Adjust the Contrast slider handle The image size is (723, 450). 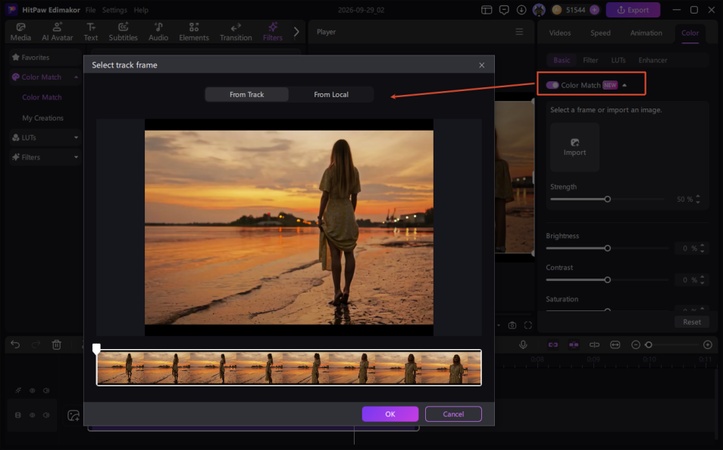coord(607,280)
